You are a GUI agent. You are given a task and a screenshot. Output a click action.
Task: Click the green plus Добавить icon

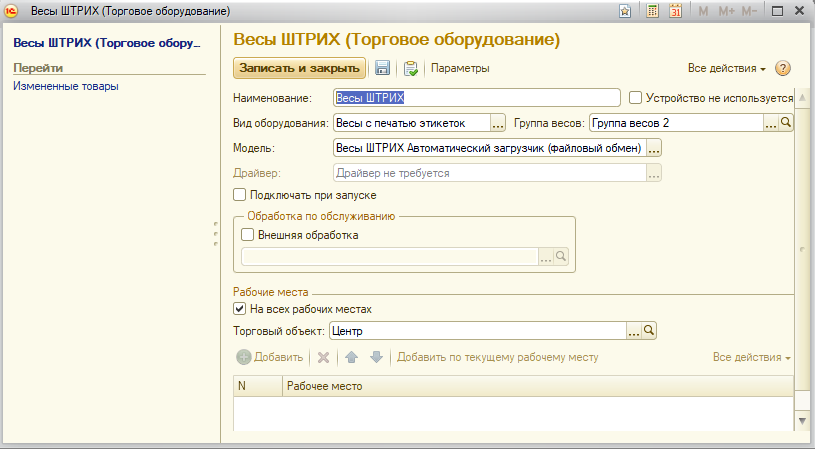(x=243, y=357)
